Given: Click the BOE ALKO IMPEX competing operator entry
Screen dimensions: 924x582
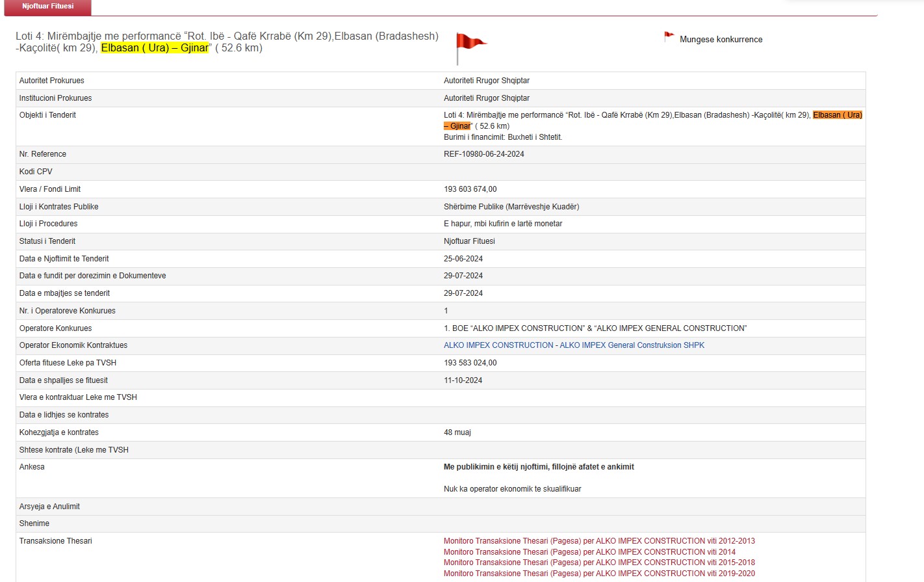Looking at the screenshot, I should point(595,328).
